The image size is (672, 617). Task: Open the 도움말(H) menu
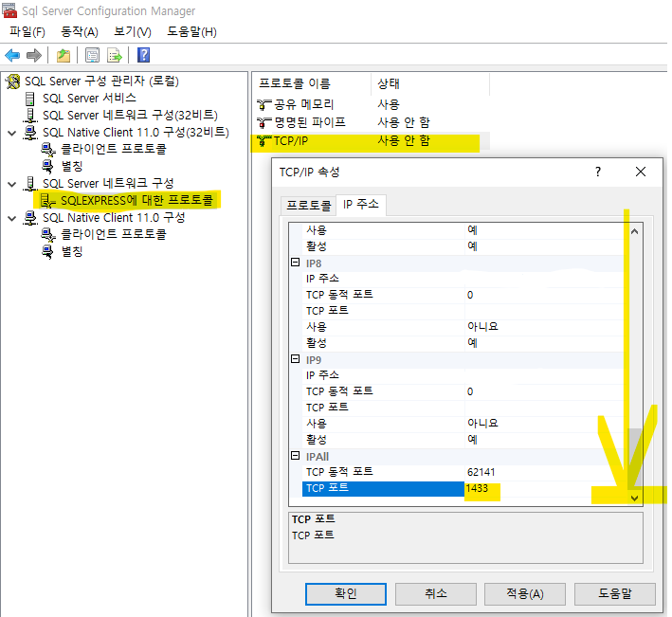(191, 31)
